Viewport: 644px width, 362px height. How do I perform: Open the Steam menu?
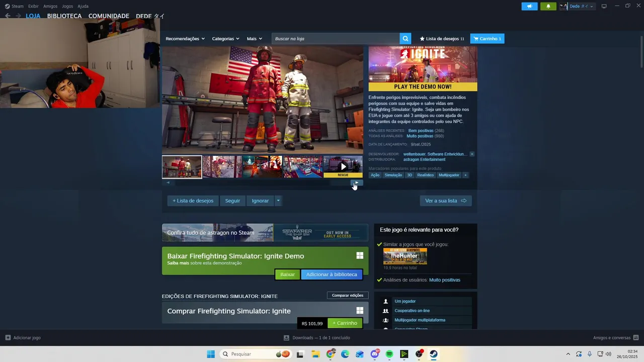click(x=15, y=6)
